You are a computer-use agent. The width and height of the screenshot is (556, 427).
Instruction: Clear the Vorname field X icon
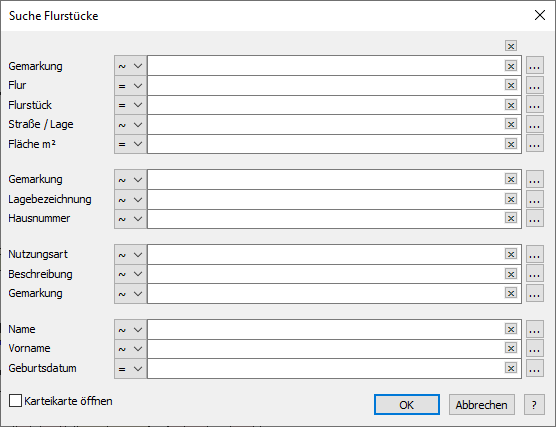pos(511,348)
